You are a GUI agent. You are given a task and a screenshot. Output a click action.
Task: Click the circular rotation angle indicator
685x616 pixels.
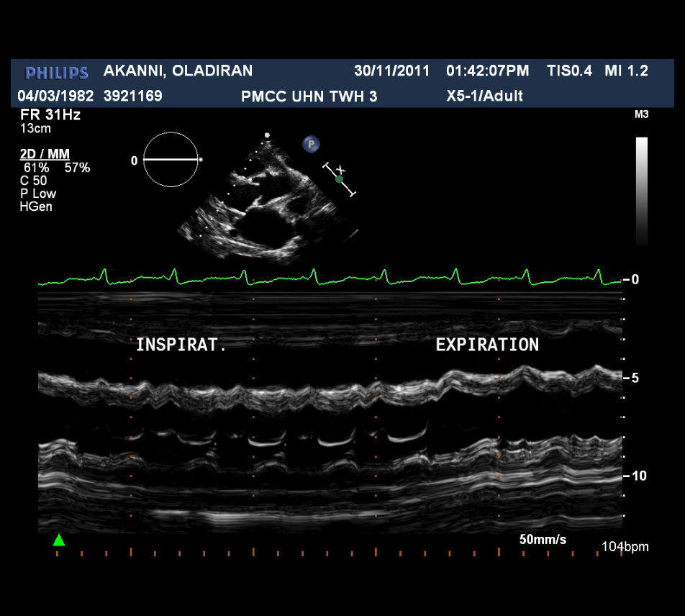pyautogui.click(x=171, y=160)
